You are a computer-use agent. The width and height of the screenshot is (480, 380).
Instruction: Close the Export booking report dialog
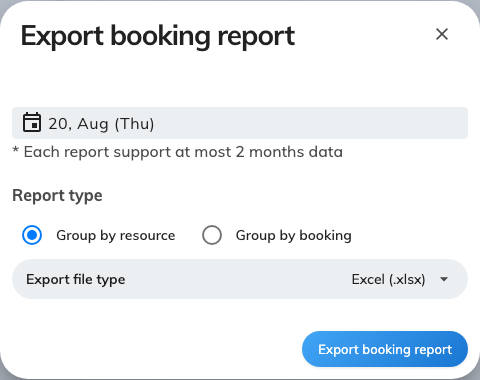pos(442,34)
